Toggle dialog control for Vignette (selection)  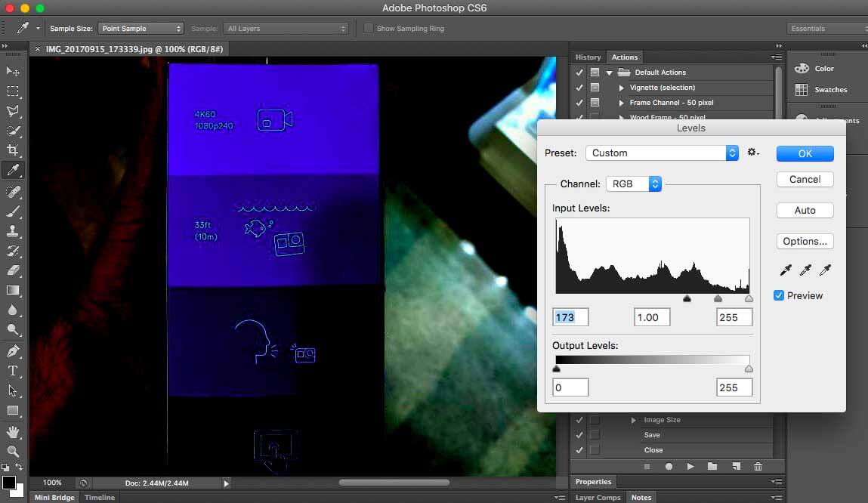point(595,88)
